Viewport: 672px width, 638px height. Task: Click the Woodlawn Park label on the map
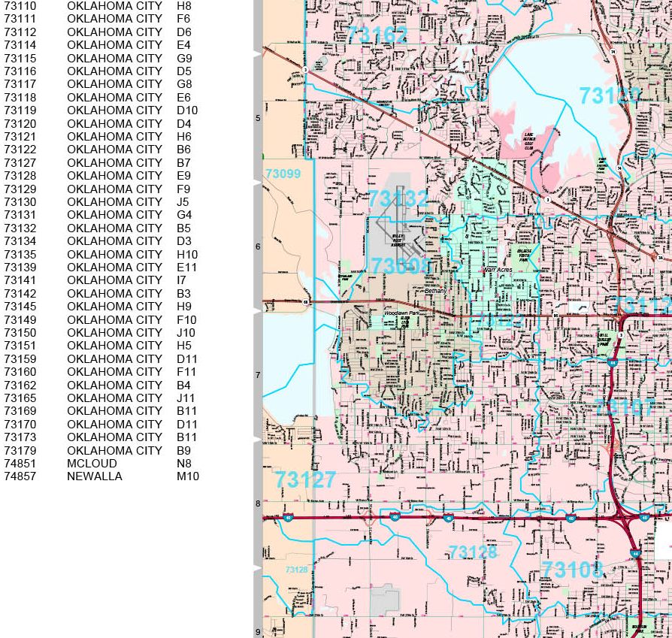[x=401, y=313]
